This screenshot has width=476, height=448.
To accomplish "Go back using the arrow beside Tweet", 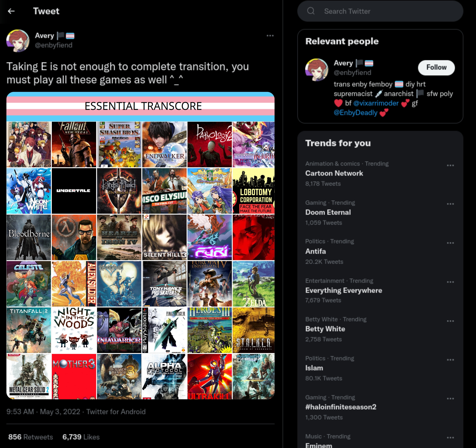I will click(x=11, y=11).
